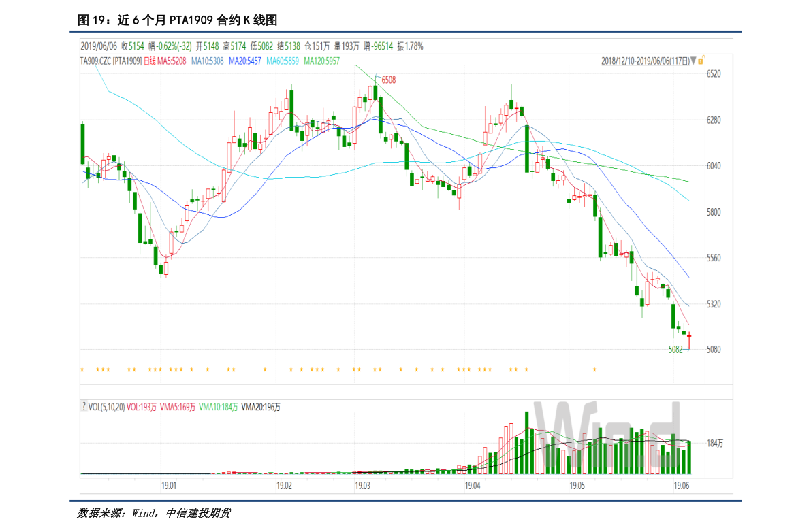Click the 19.04 date axis label

click(x=472, y=486)
